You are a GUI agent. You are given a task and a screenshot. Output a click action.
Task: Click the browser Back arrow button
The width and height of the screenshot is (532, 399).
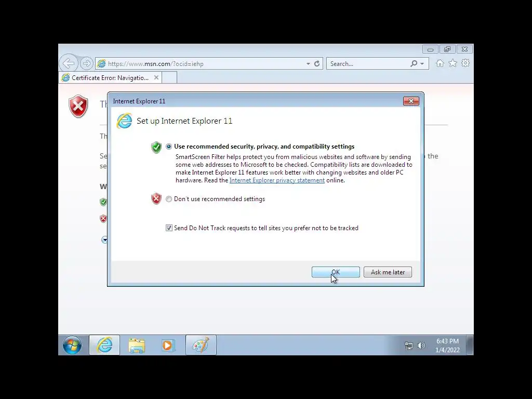(69, 63)
